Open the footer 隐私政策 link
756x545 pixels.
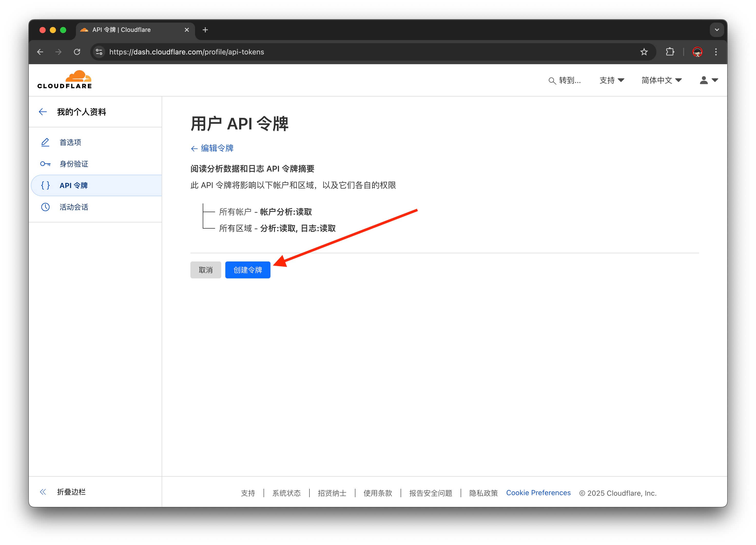(x=483, y=493)
